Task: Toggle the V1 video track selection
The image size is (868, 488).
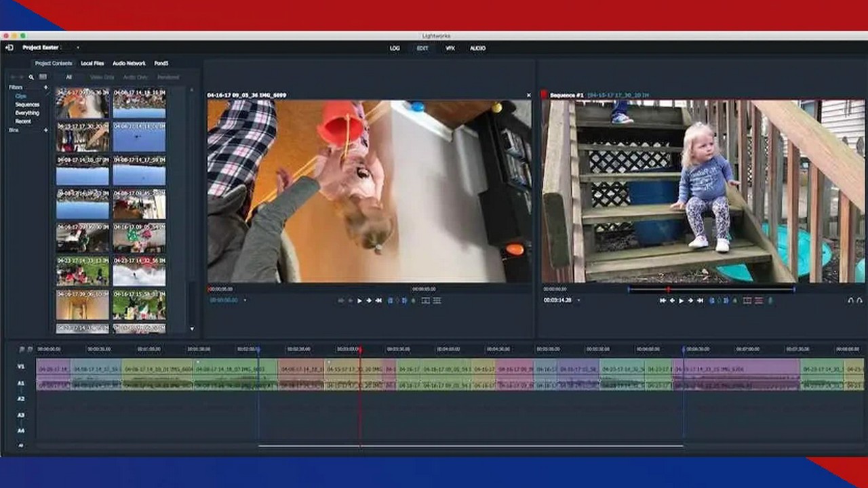Action: coord(21,367)
